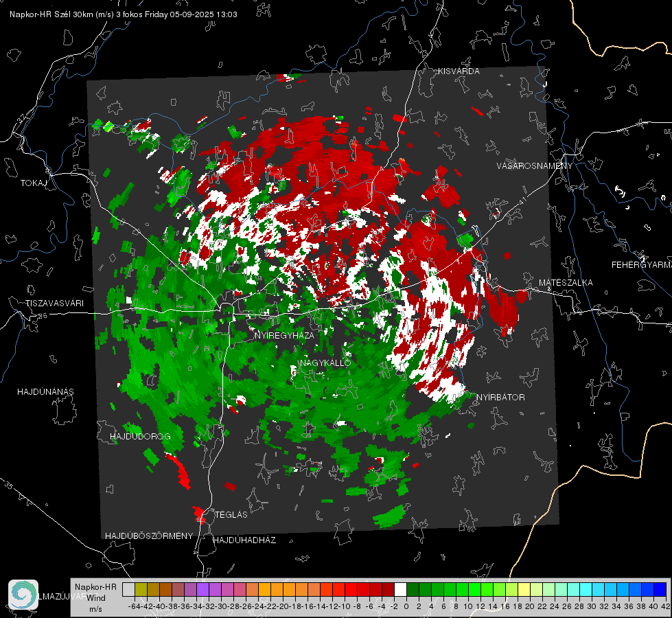Click the KISVÁRDA city label
Screen dimensions: 672x618
(x=459, y=71)
